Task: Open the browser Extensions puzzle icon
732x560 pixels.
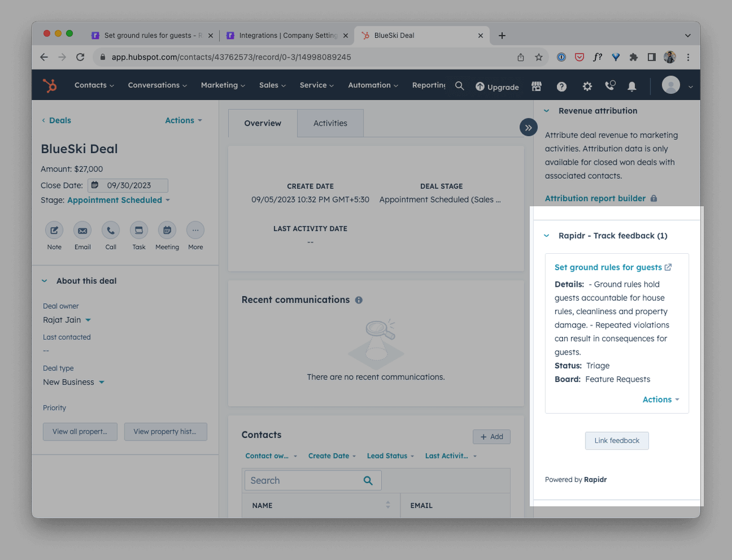Action: [x=634, y=57]
